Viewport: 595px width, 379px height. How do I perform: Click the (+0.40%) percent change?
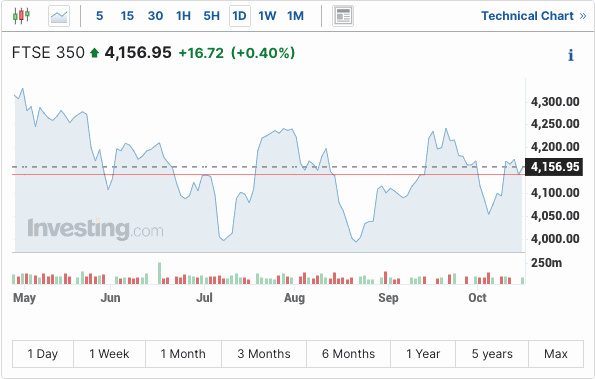263,53
